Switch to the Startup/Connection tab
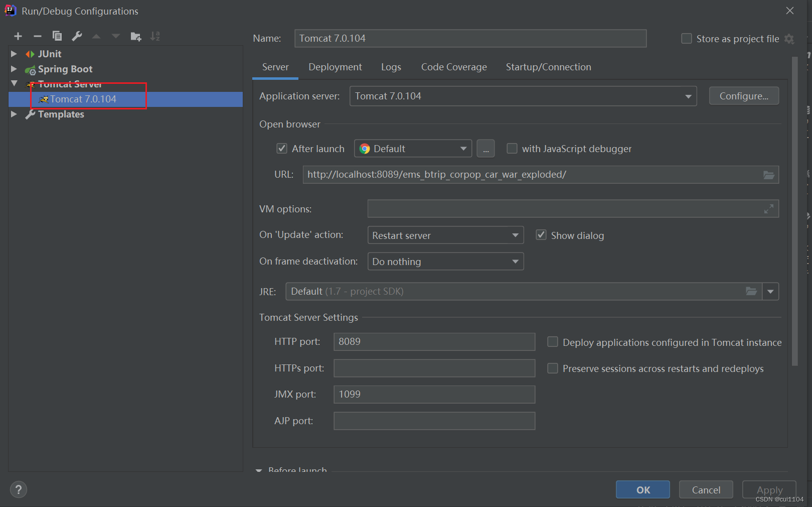 point(548,67)
